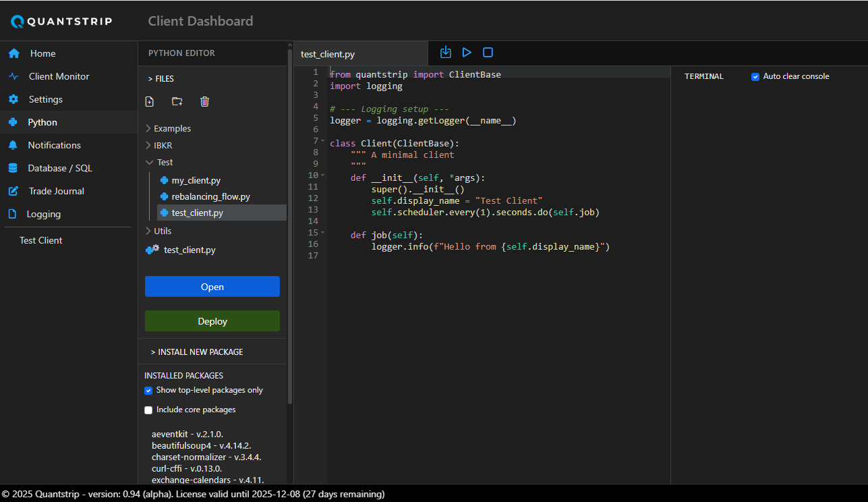Click the gears icon beside the selected test_client.py

click(x=152, y=250)
